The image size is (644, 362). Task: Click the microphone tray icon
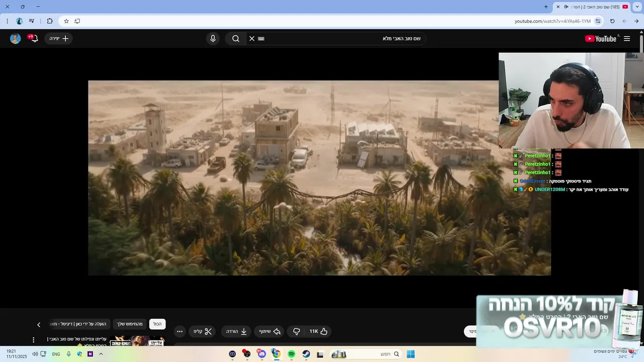pyautogui.click(x=69, y=354)
